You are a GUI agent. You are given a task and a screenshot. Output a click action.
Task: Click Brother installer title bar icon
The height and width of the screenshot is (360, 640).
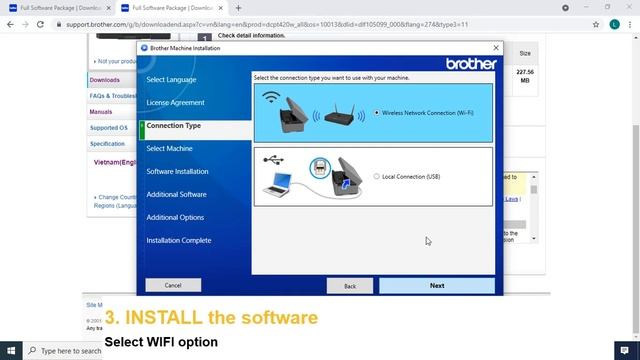coord(144,48)
